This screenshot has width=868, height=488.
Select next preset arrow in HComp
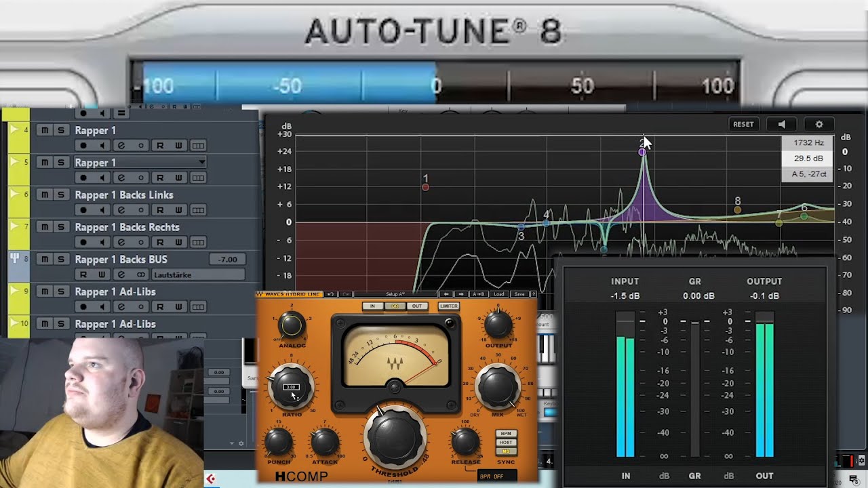(x=461, y=294)
